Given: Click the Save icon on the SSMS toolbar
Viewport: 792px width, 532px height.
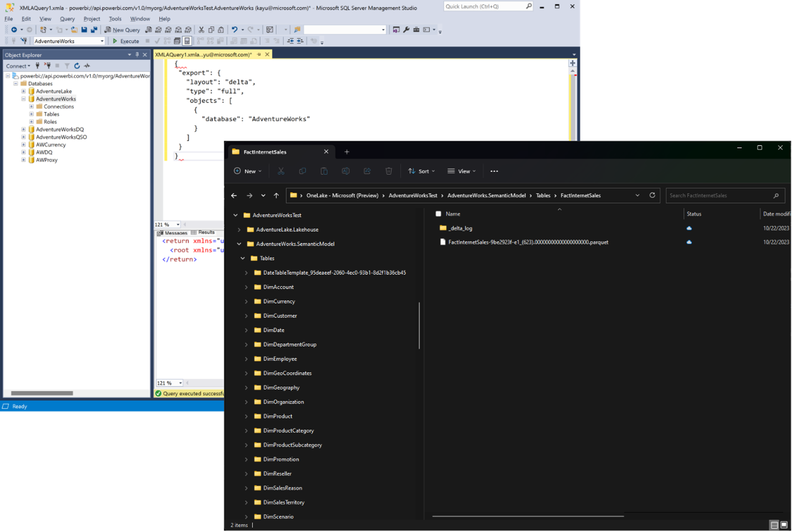Looking at the screenshot, I should point(85,29).
